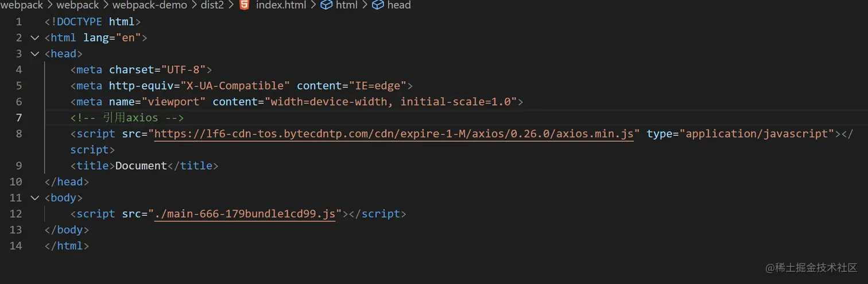Click the application/javascript type value
Viewport: 868px width, 284px height.
click(757, 134)
